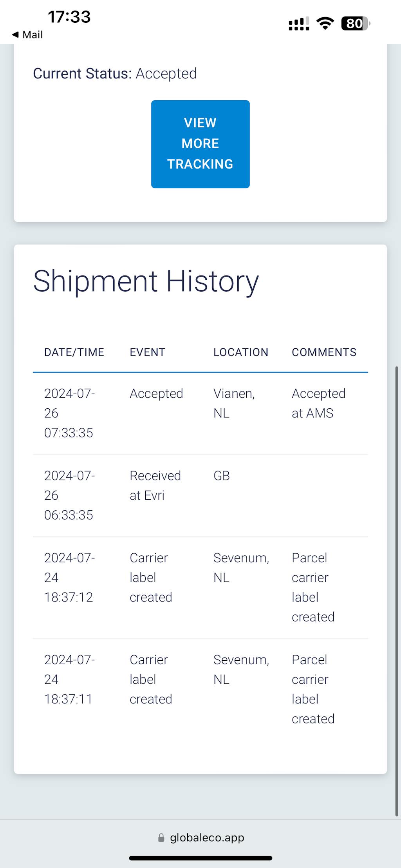Image resolution: width=401 pixels, height=868 pixels.
Task: Select the LOCATION column header
Action: point(240,352)
